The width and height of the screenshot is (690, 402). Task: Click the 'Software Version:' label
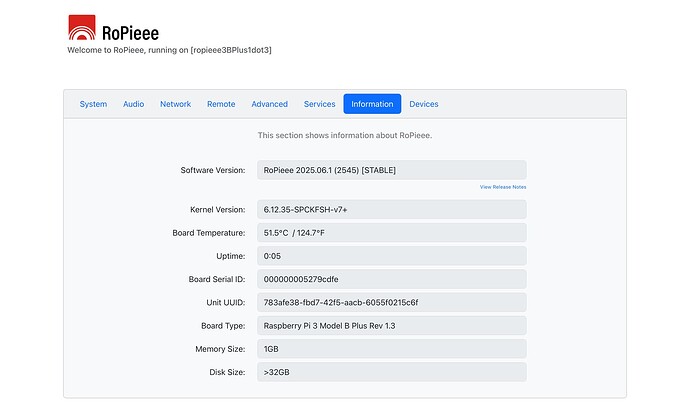[x=213, y=170]
